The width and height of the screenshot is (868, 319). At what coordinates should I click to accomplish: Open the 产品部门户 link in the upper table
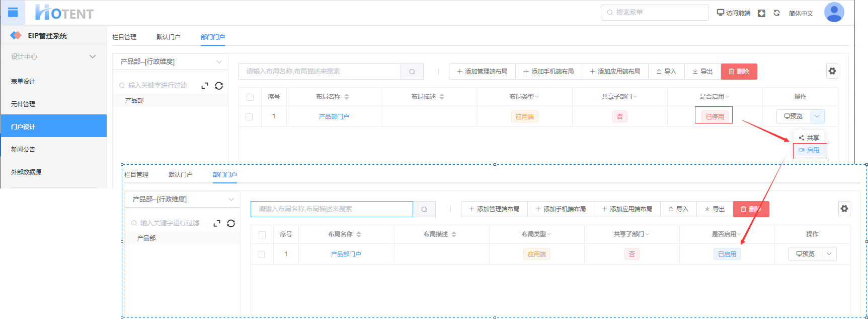[334, 116]
